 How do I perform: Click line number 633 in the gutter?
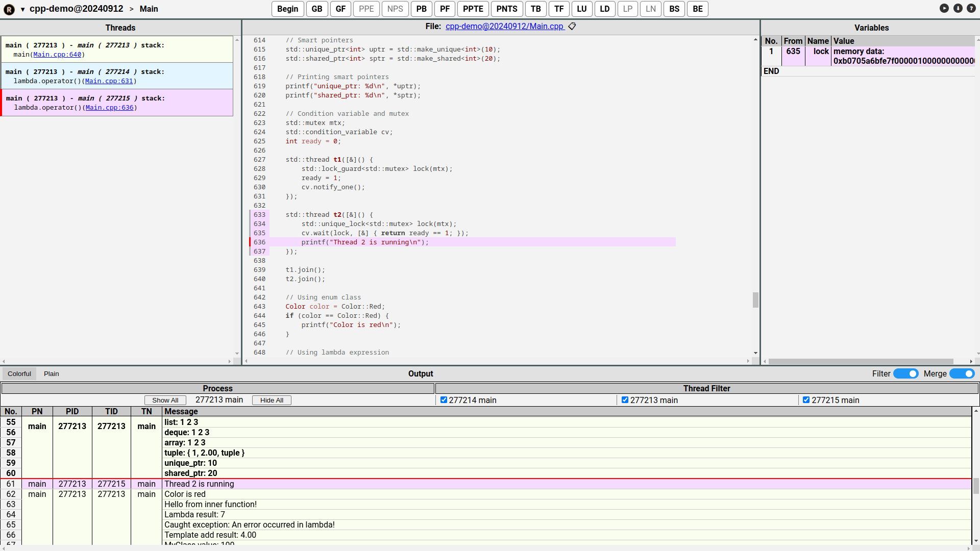pos(259,215)
